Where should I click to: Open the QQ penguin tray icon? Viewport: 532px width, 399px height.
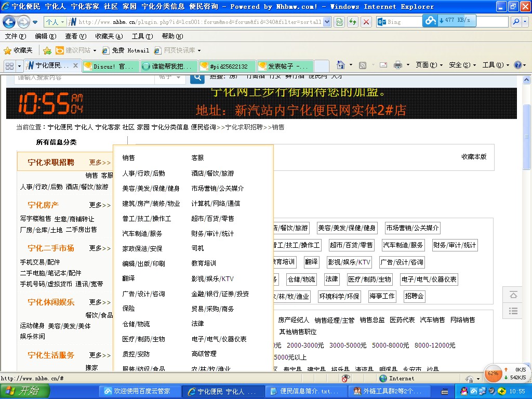point(464,391)
